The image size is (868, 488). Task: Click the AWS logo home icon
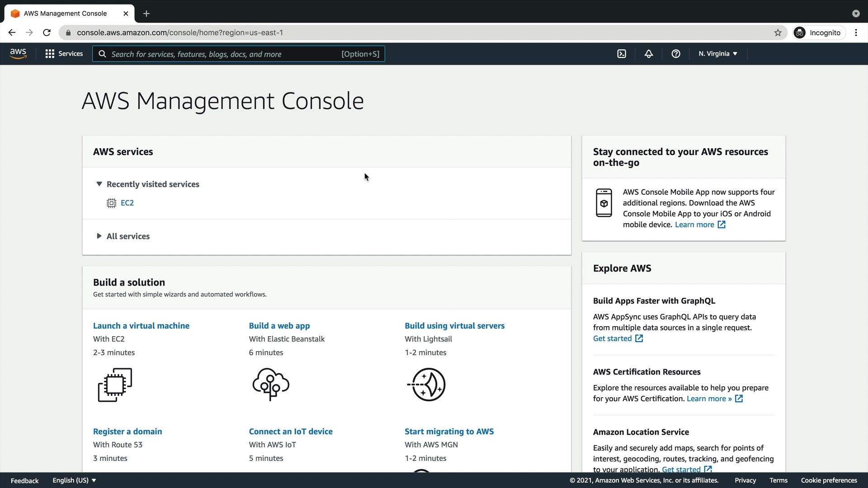click(x=18, y=54)
